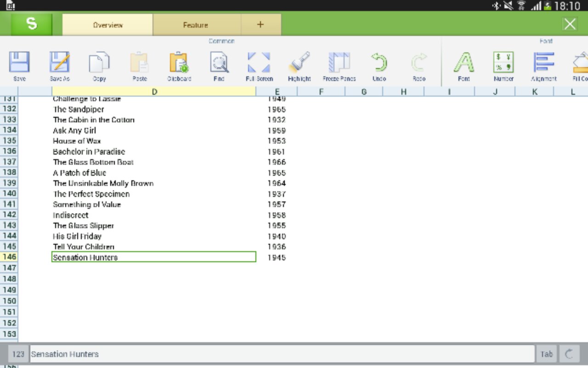The image size is (588, 368).
Task: Toggle the 123 numeric keyboard button
Action: [18, 354]
